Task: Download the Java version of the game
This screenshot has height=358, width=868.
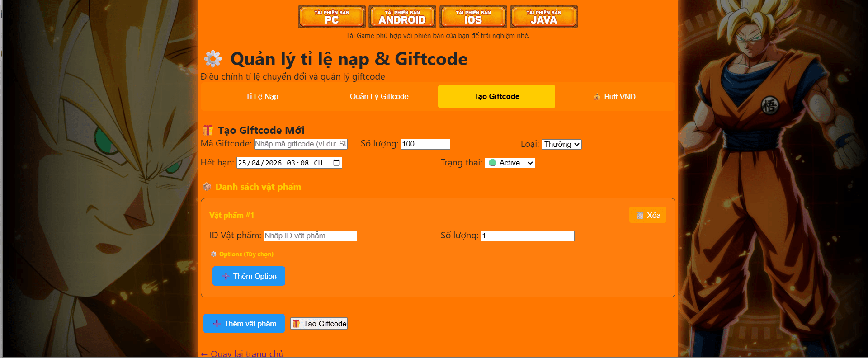Action: [x=544, y=17]
